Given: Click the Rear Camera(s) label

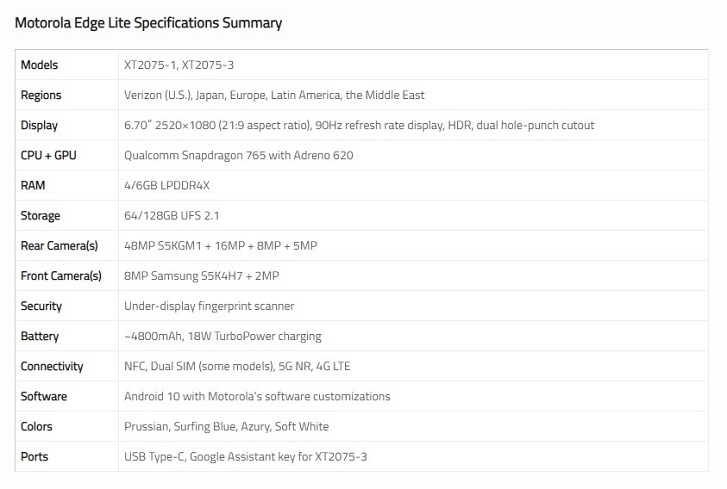Looking at the screenshot, I should [59, 246].
